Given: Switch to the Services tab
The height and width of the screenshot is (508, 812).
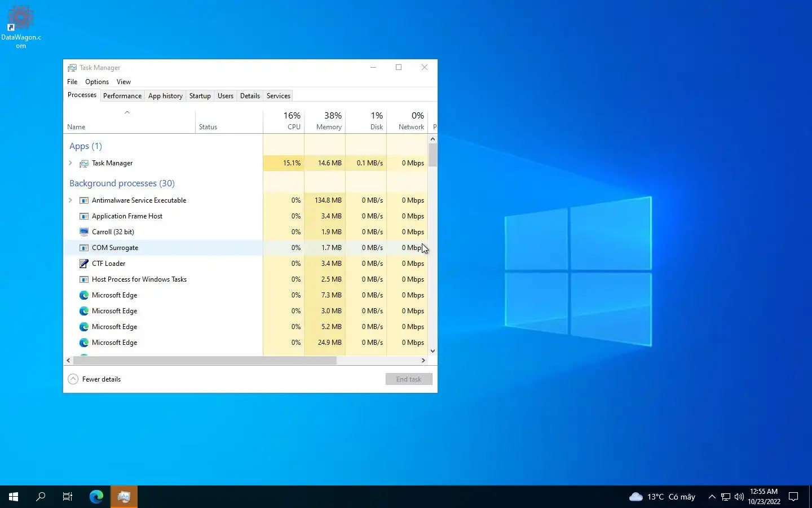Looking at the screenshot, I should coord(279,96).
